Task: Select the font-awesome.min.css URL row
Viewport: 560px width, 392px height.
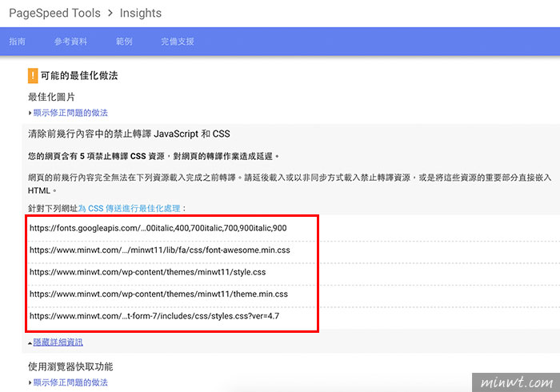Action: [x=160, y=250]
